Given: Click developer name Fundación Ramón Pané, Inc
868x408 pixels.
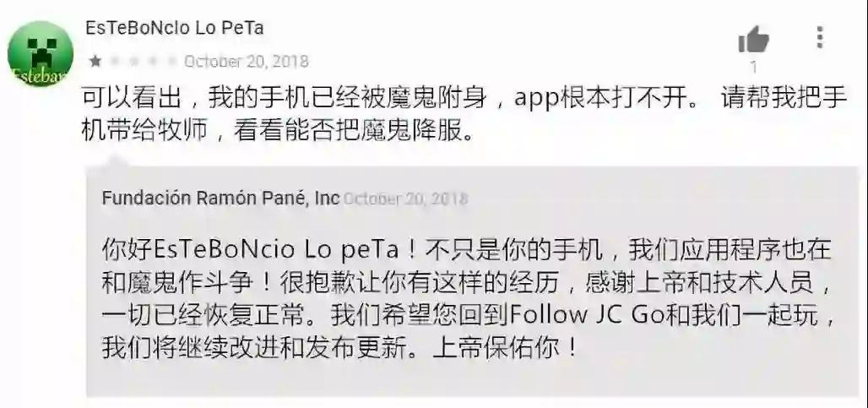Looking at the screenshot, I should 220,199.
